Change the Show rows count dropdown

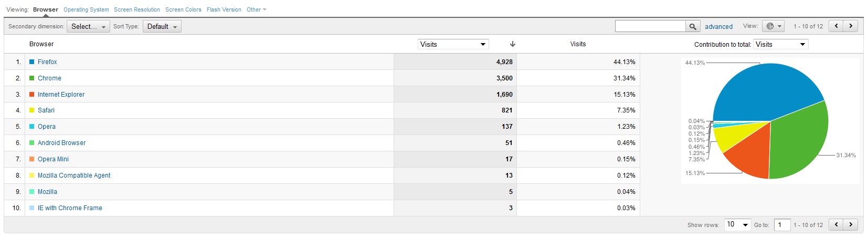click(x=737, y=224)
